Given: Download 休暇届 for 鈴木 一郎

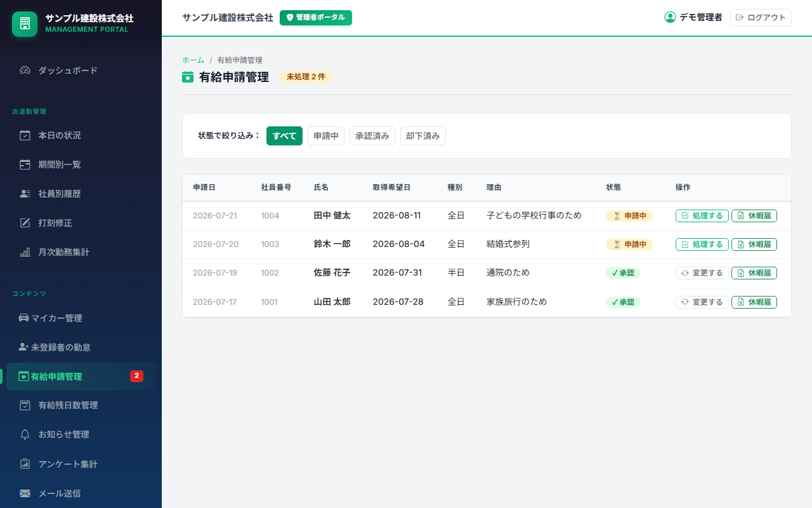Looking at the screenshot, I should coord(754,244).
